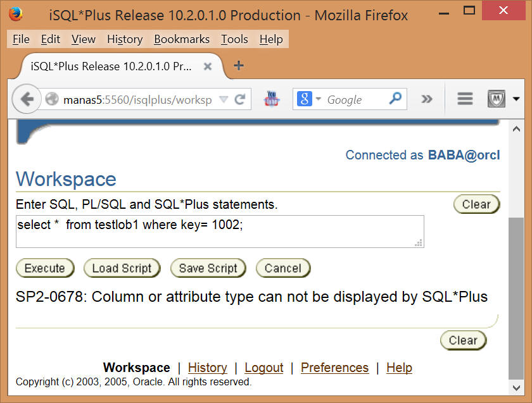Open a new tab with plus icon
Screen dimensions: 532x403
click(239, 65)
